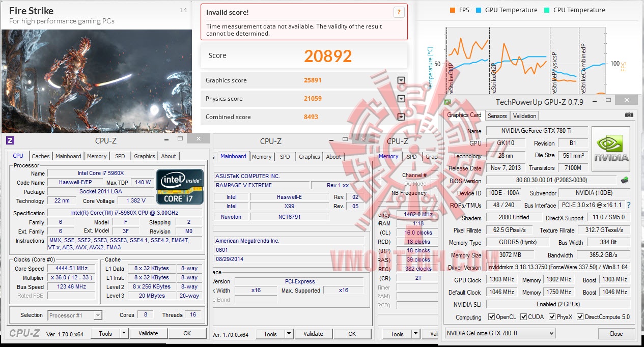Expand the Physics score details arrow
644x347 pixels.
[x=401, y=99]
